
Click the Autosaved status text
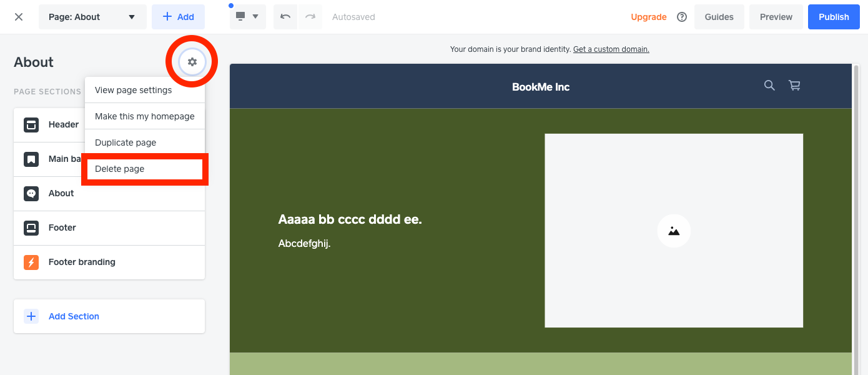pyautogui.click(x=353, y=17)
